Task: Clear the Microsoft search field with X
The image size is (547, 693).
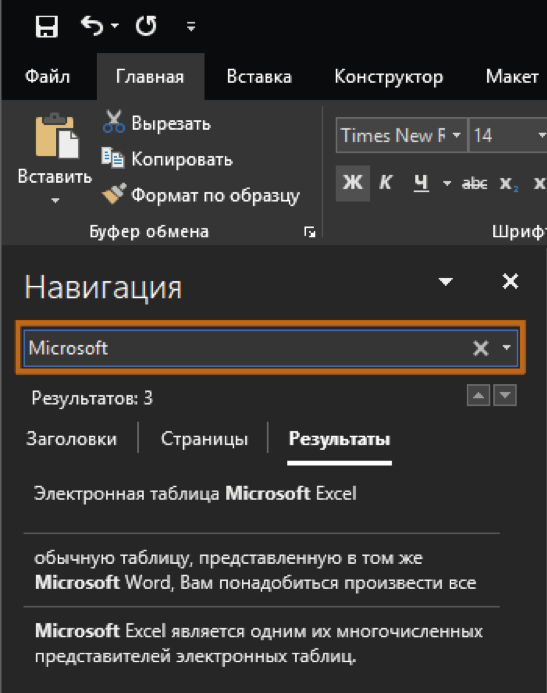Action: [481, 348]
